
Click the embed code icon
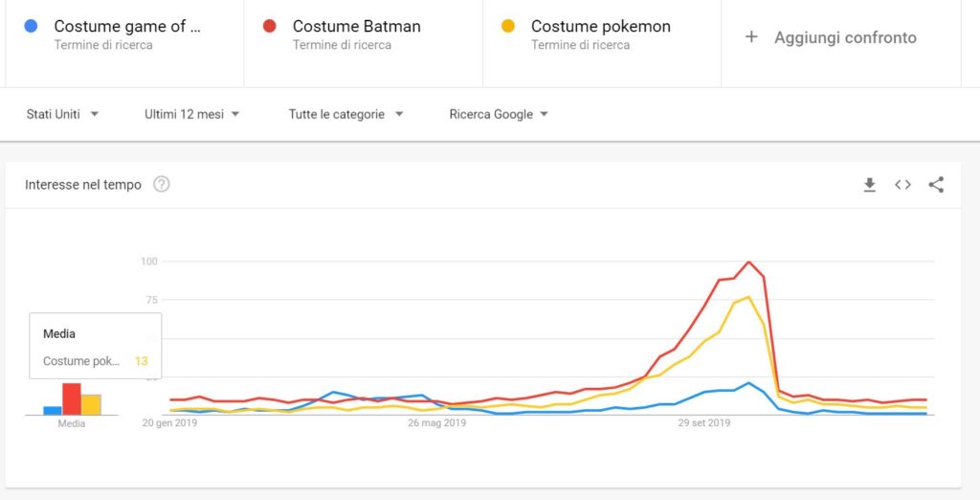902,185
